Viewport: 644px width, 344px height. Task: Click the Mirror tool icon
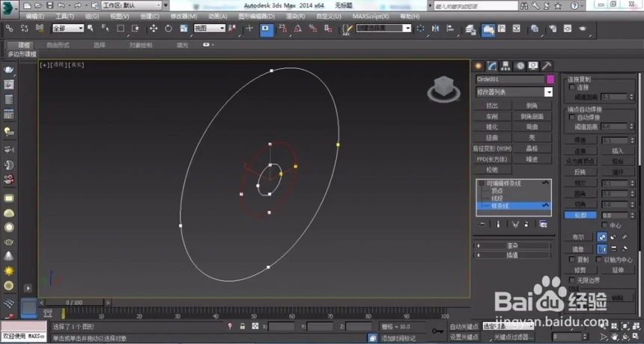tap(435, 28)
